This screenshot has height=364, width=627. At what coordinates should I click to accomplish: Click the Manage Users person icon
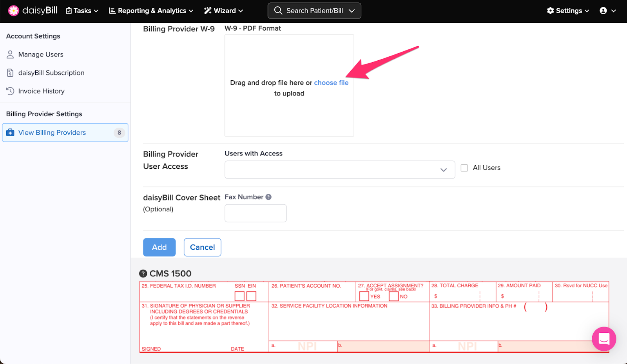(10, 54)
